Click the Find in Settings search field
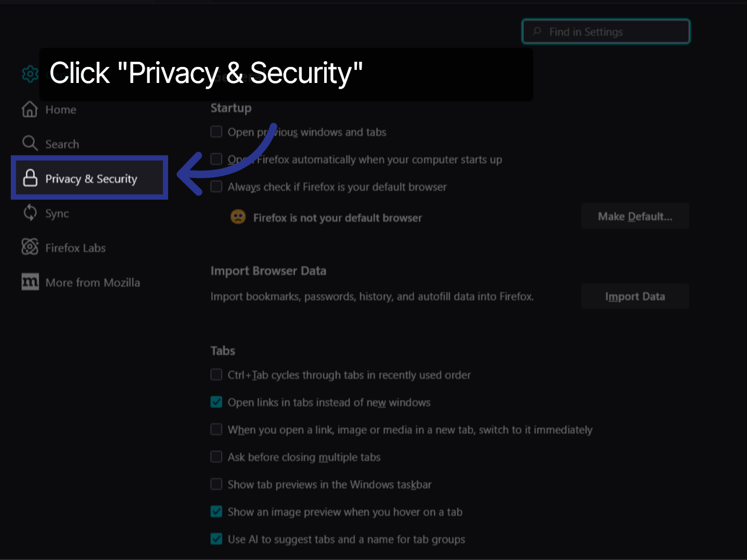This screenshot has height=560, width=747. click(x=605, y=31)
